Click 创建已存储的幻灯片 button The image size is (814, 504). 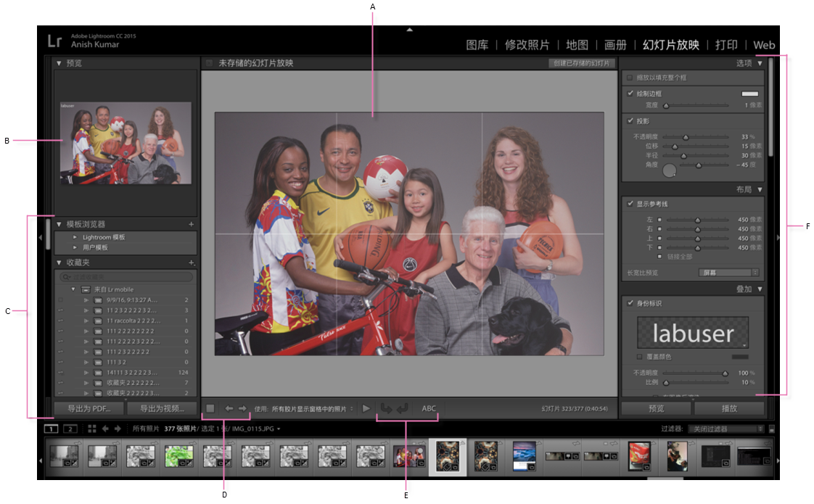point(582,63)
